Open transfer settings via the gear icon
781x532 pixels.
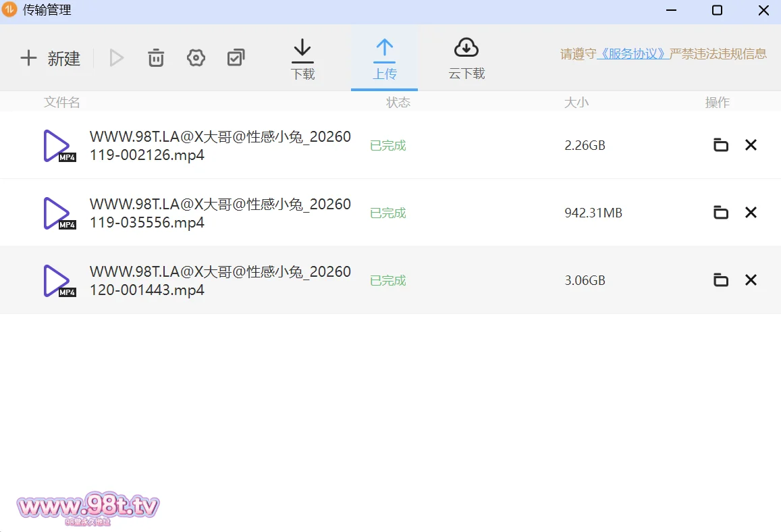pos(196,58)
